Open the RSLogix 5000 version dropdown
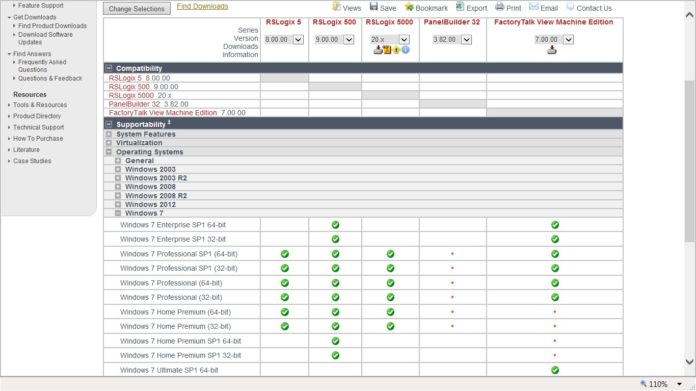Viewport: 696px width, 391px height. pos(404,39)
